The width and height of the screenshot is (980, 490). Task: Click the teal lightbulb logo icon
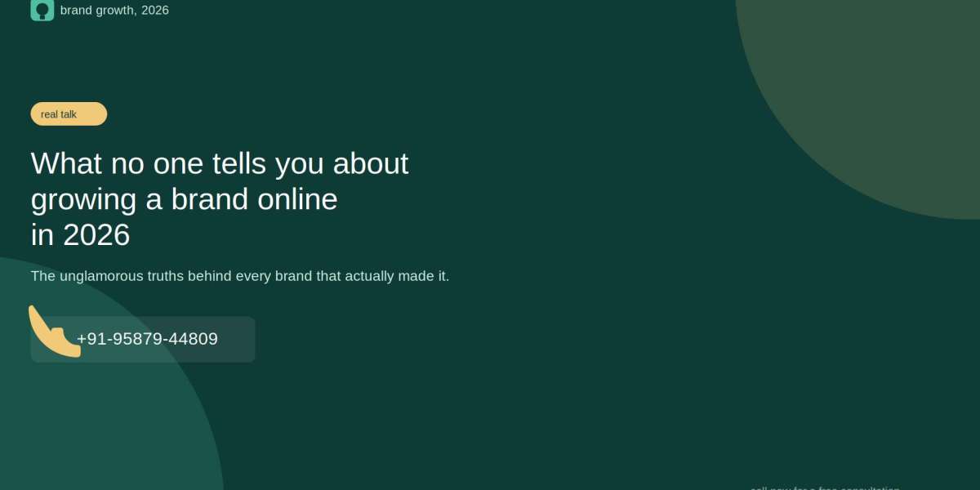point(42,10)
